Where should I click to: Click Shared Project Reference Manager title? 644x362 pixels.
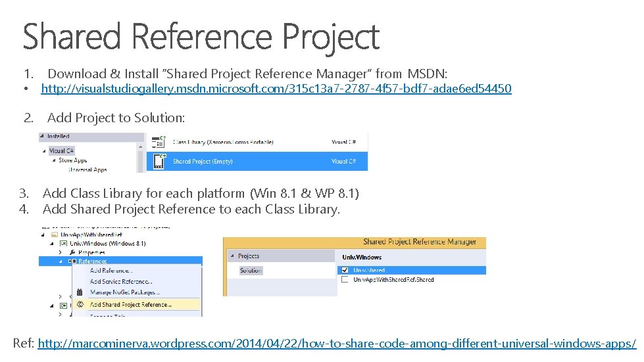419,242
